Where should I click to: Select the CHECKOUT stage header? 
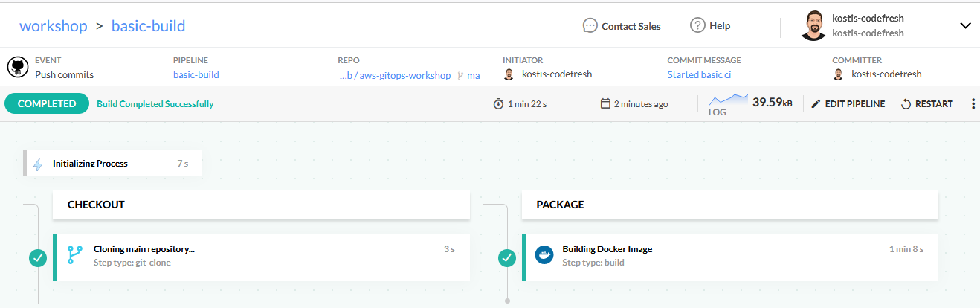tap(261, 204)
